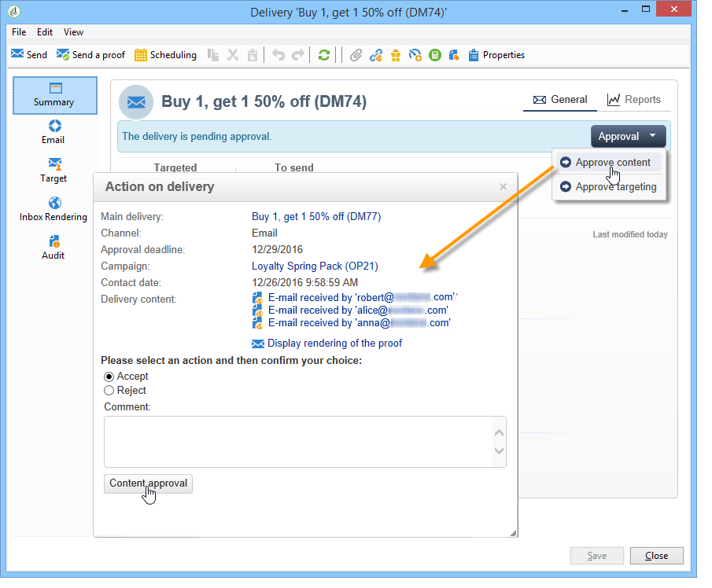The image size is (712, 588).
Task: Select the Reject radio option
Action: pyautogui.click(x=109, y=391)
